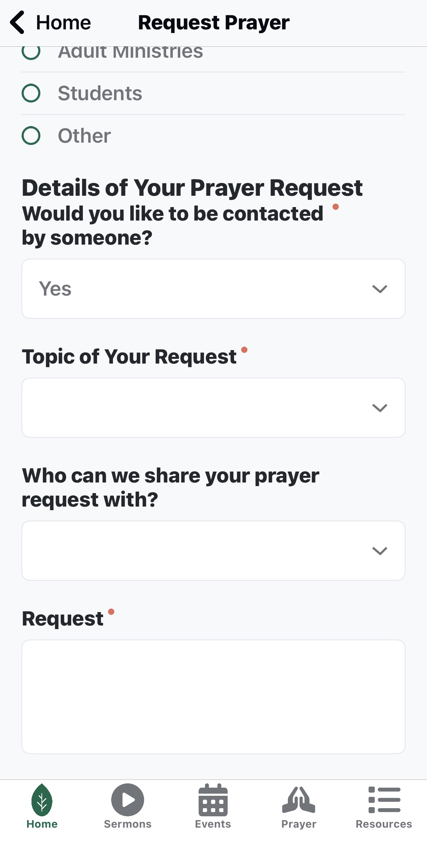Switch to the Events tab label
Screen dimensions: 427x868
pyautogui.click(x=213, y=824)
